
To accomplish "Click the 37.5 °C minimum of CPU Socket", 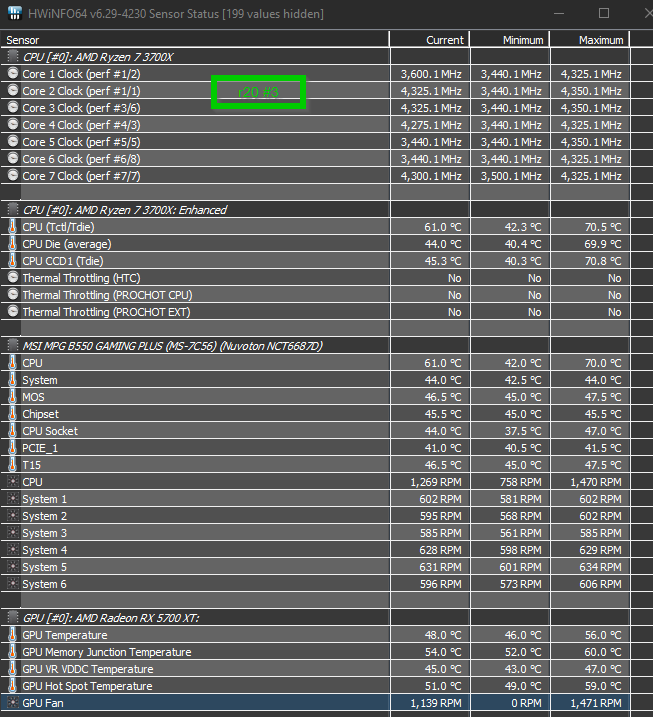I will point(523,431).
